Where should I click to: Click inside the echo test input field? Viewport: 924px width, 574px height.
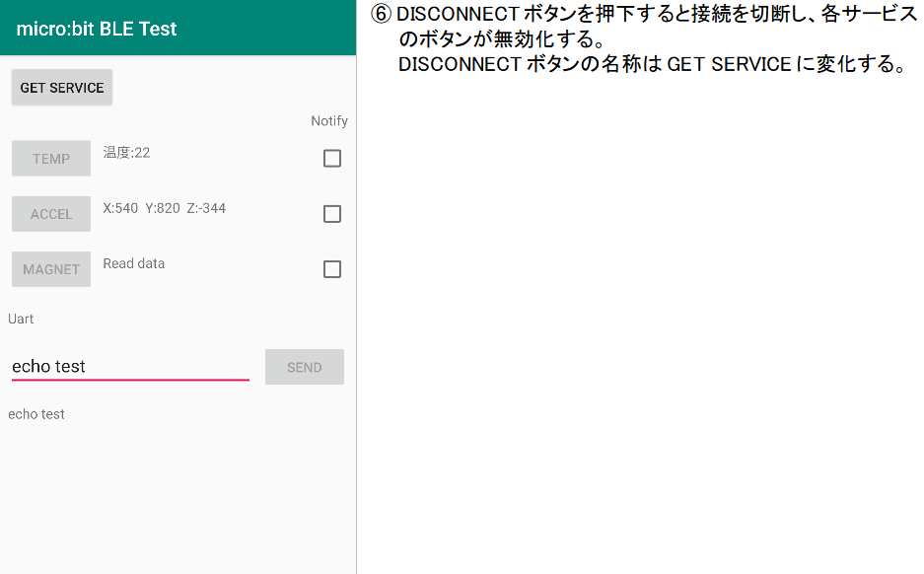click(128, 365)
